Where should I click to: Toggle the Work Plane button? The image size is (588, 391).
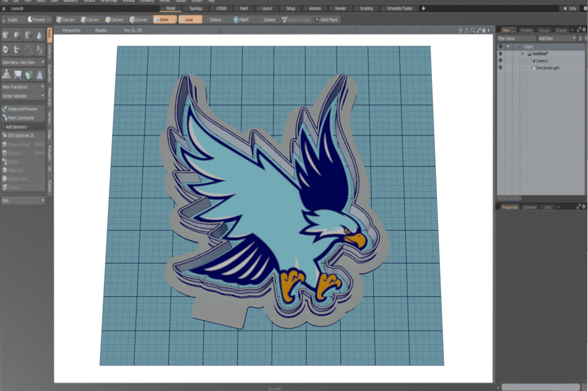pyautogui.click(x=326, y=20)
